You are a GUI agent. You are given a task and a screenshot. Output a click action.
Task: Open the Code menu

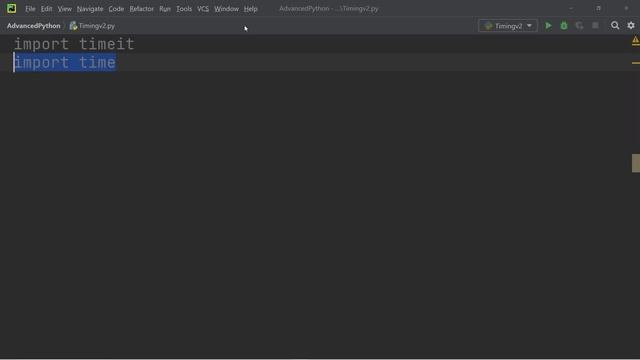click(116, 9)
